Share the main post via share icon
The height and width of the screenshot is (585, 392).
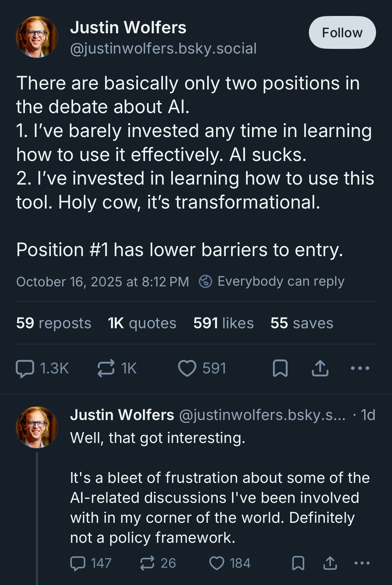click(320, 368)
